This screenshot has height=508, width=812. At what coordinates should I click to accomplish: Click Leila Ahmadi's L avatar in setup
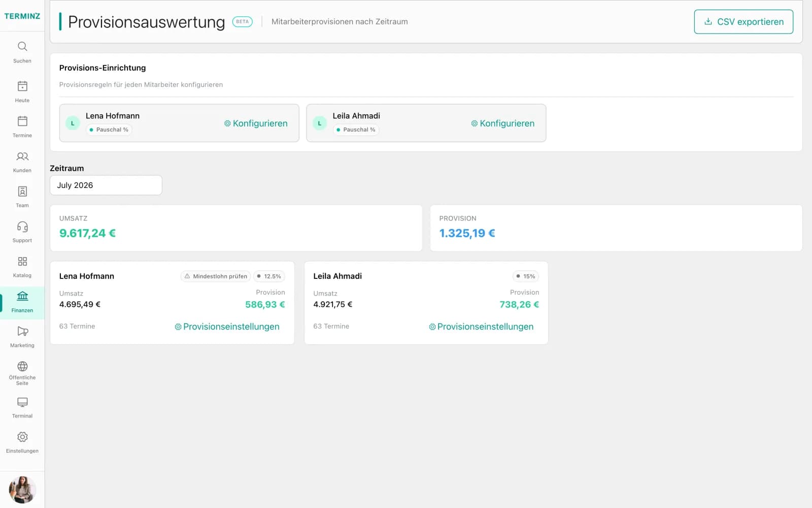320,123
